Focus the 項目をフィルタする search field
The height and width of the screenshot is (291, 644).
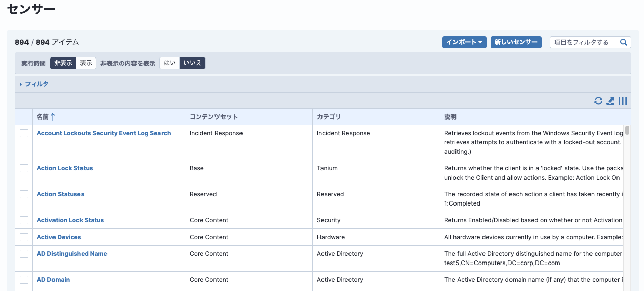click(585, 42)
